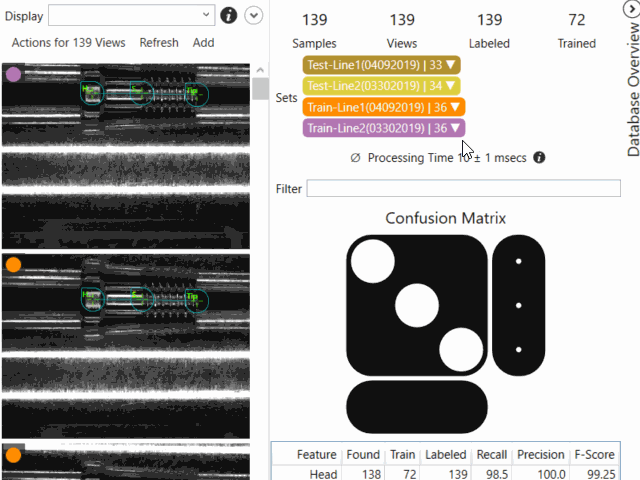This screenshot has height=480, width=640.
Task: Select the first screw image view
Action: 125,150
